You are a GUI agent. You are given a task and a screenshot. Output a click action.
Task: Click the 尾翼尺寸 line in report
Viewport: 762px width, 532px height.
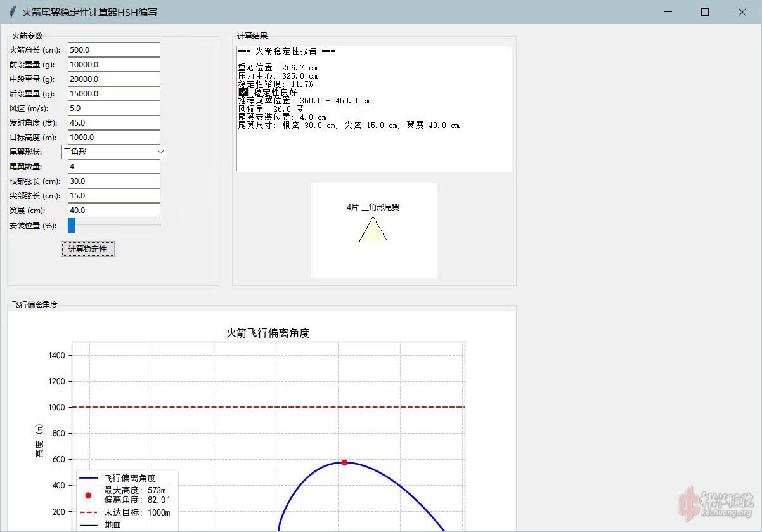tap(349, 126)
